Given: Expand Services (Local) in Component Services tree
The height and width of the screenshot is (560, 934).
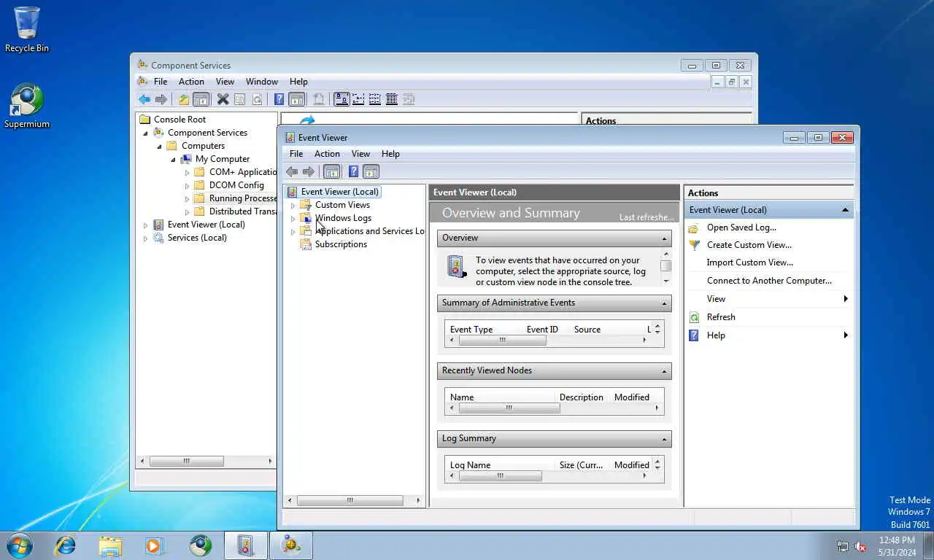Looking at the screenshot, I should pyautogui.click(x=145, y=238).
